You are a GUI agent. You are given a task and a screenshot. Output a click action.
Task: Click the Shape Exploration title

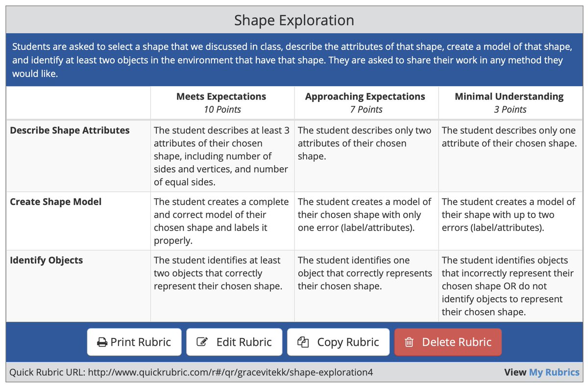click(x=294, y=20)
